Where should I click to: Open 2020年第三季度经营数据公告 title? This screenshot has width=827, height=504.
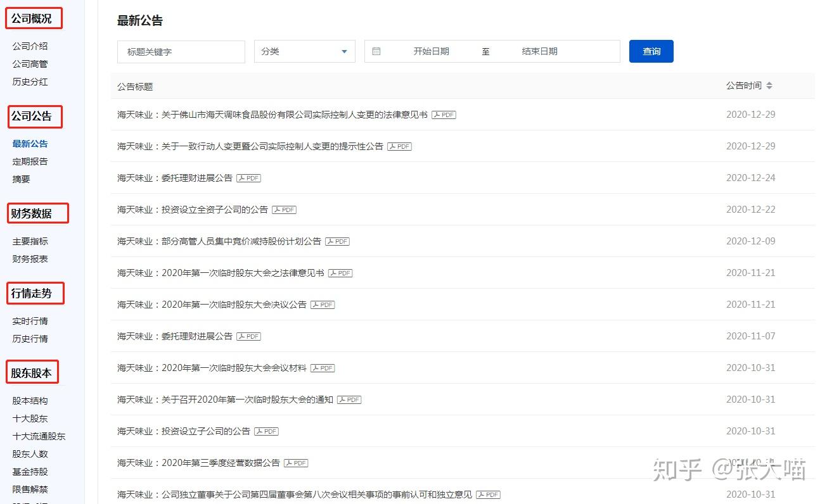click(198, 463)
